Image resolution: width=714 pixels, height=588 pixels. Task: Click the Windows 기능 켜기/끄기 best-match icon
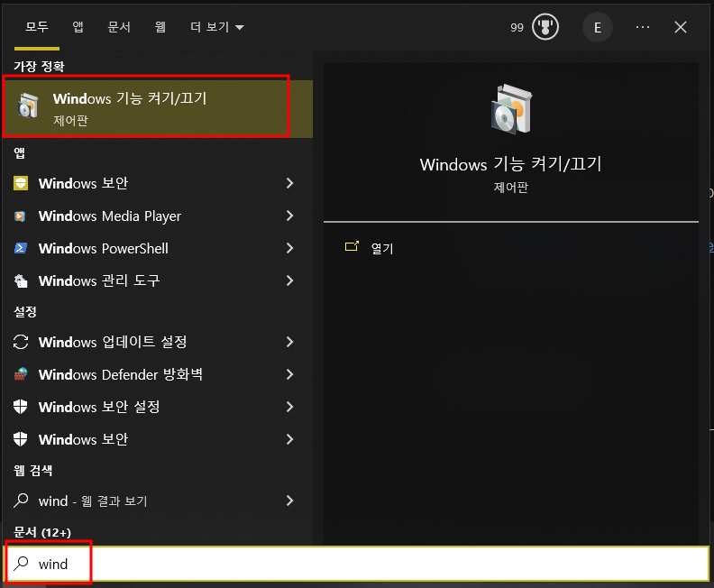click(x=28, y=106)
